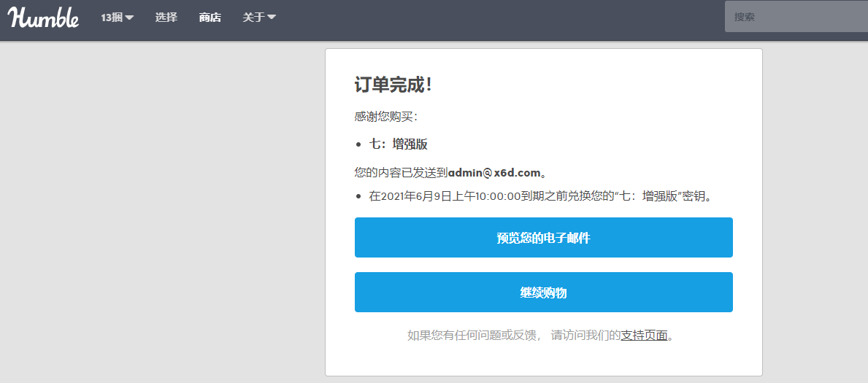This screenshot has width=868, height=383.
Task: Expand the 关于 dropdown menu
Action: tap(259, 18)
